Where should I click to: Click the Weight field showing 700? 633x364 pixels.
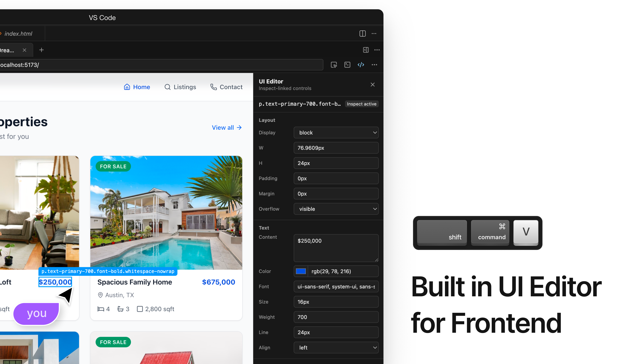tap(336, 317)
